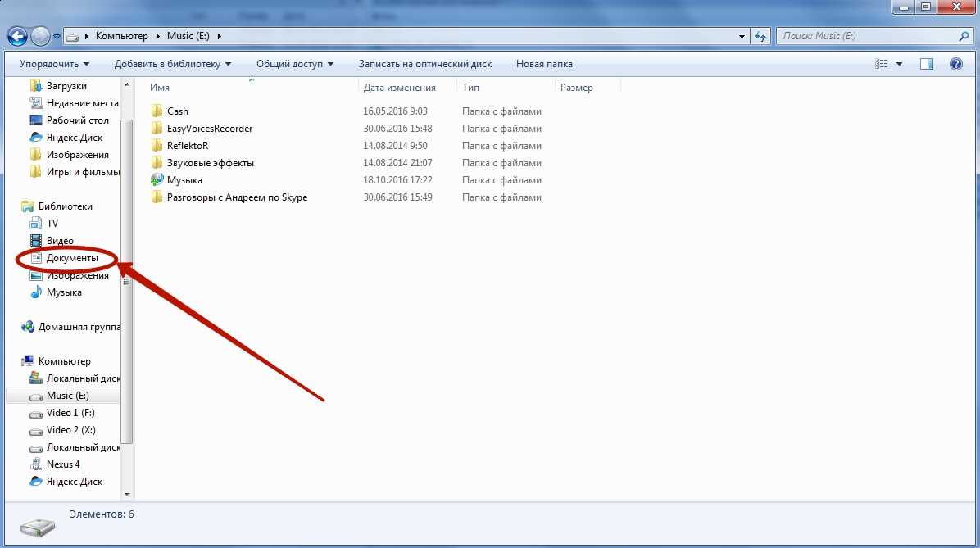Click the refresh button beside address bar

761,36
